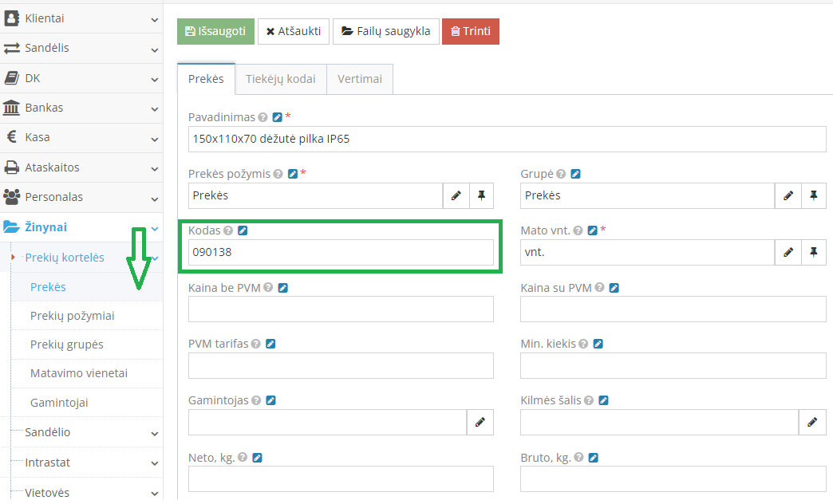Open Prekių grupės in sidebar
This screenshot has width=833, height=504.
click(67, 345)
